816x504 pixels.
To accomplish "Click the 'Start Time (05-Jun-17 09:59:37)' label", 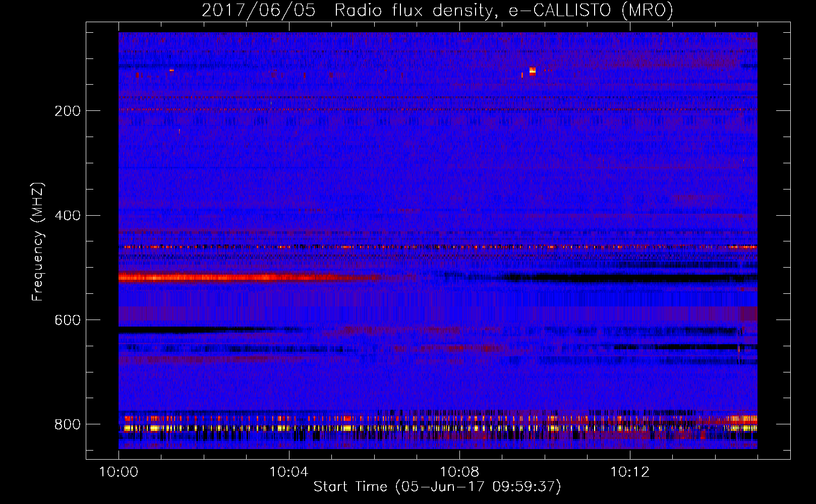I will [x=437, y=487].
